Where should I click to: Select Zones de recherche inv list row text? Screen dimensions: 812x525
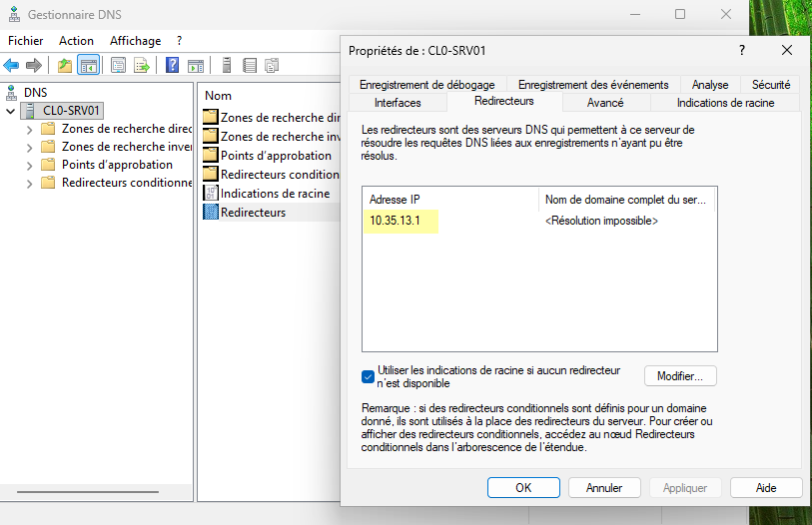281,136
